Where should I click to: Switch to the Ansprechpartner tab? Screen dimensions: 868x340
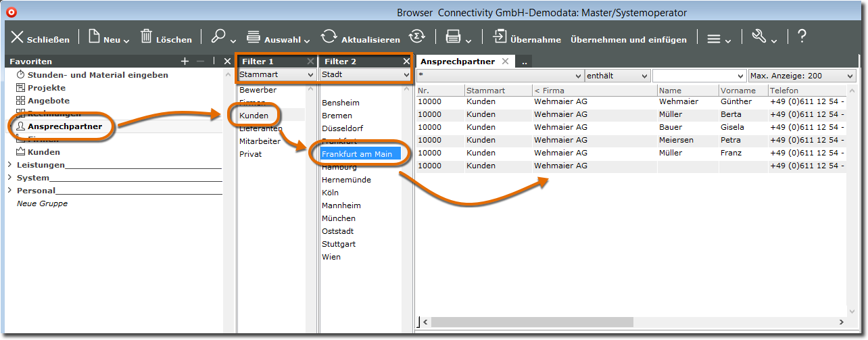click(x=458, y=62)
